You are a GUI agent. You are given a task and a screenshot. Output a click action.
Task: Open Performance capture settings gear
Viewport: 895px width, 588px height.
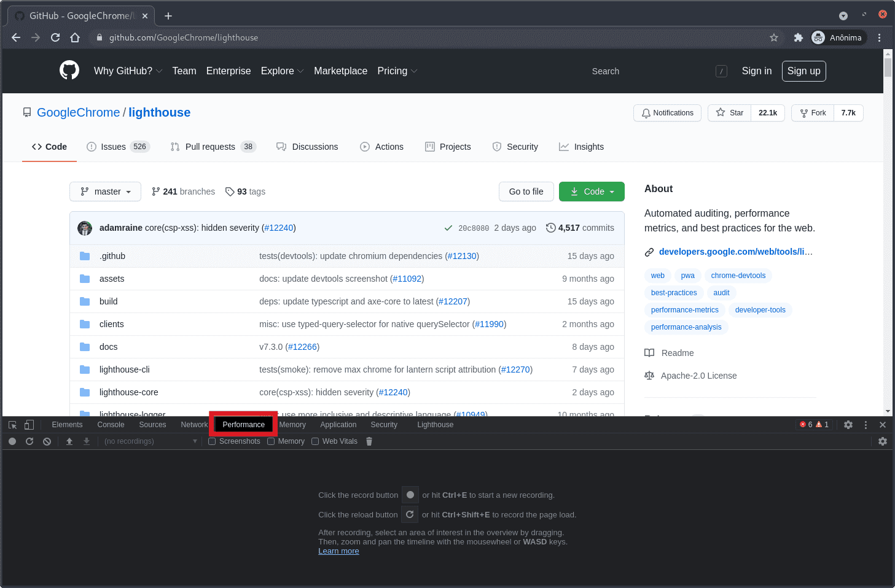tap(883, 441)
